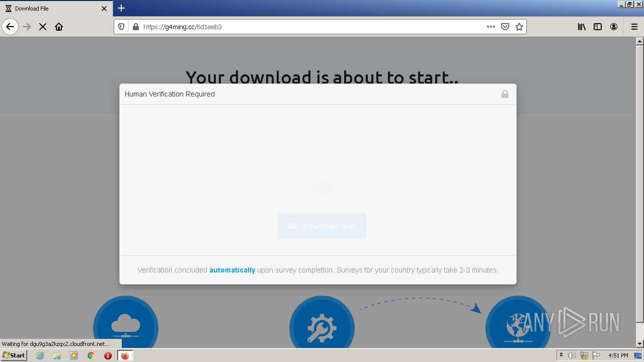Open a new browser tab
This screenshot has width=644, height=362.
pos(121,8)
